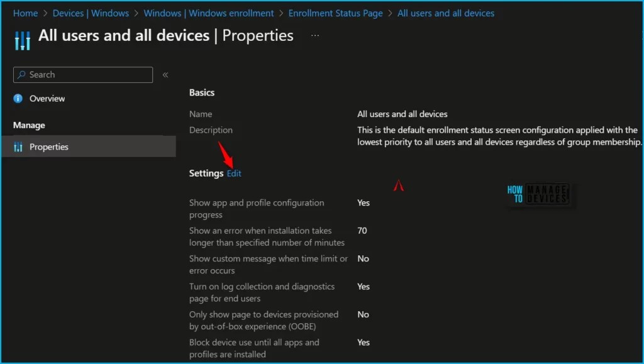Open the Overview page from the sidebar

click(47, 98)
